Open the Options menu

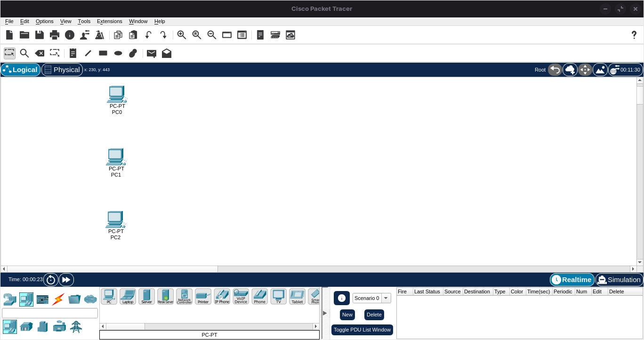[45, 21]
